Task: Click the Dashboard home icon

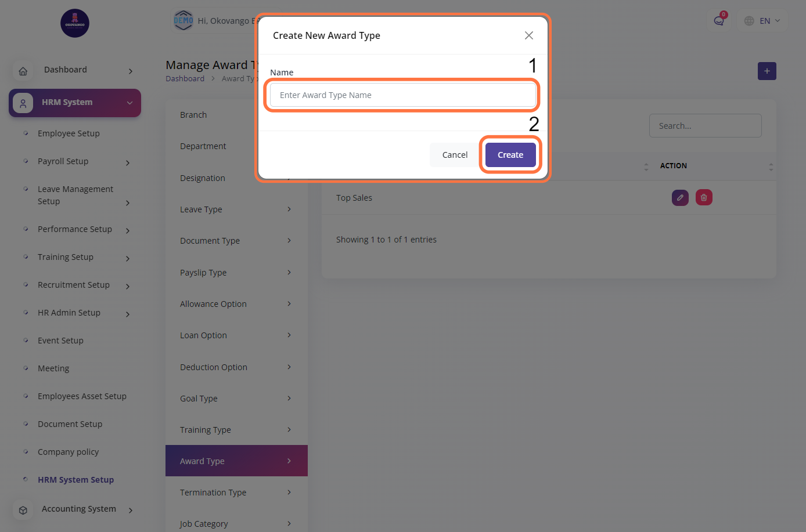Action: coord(23,71)
